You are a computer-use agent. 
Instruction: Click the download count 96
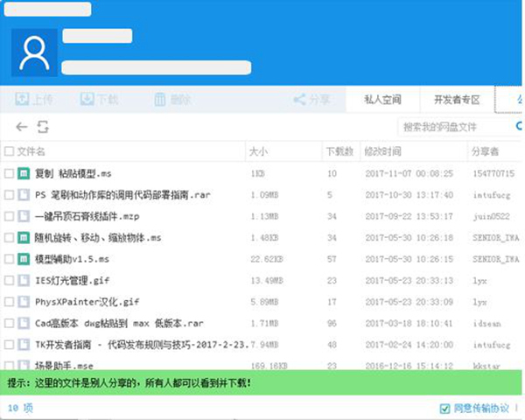pyautogui.click(x=332, y=323)
